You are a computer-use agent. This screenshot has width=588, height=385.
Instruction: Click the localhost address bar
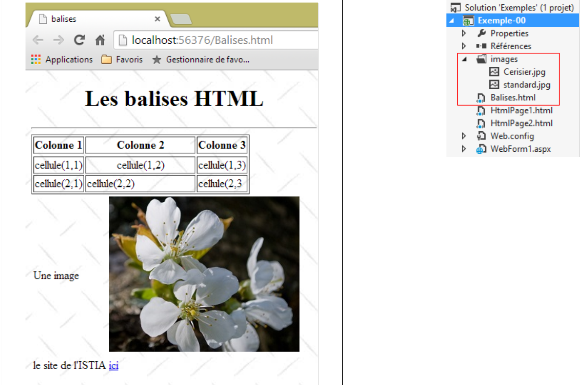(213, 40)
